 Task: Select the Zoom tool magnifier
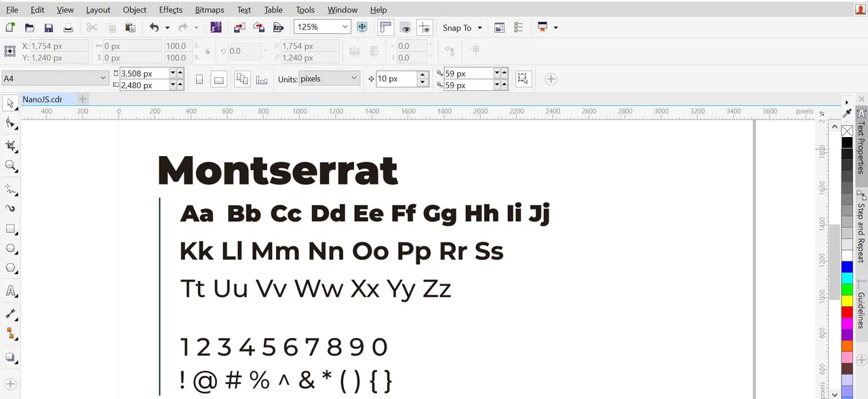[x=11, y=166]
